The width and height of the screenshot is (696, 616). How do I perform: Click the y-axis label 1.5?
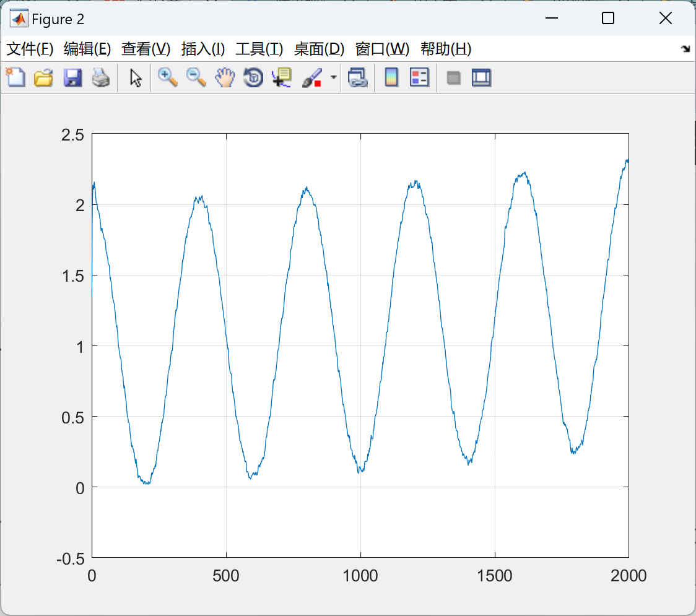pos(73,276)
